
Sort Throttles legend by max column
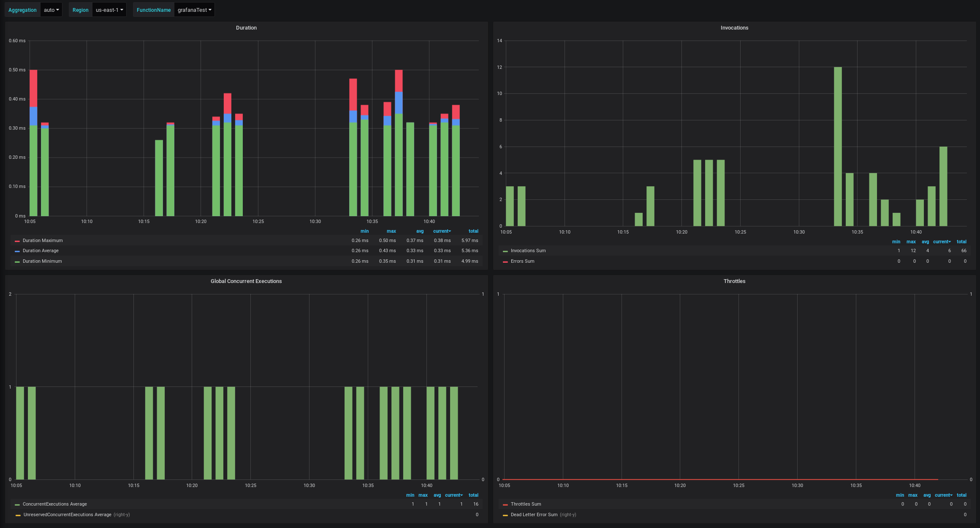[913, 495]
